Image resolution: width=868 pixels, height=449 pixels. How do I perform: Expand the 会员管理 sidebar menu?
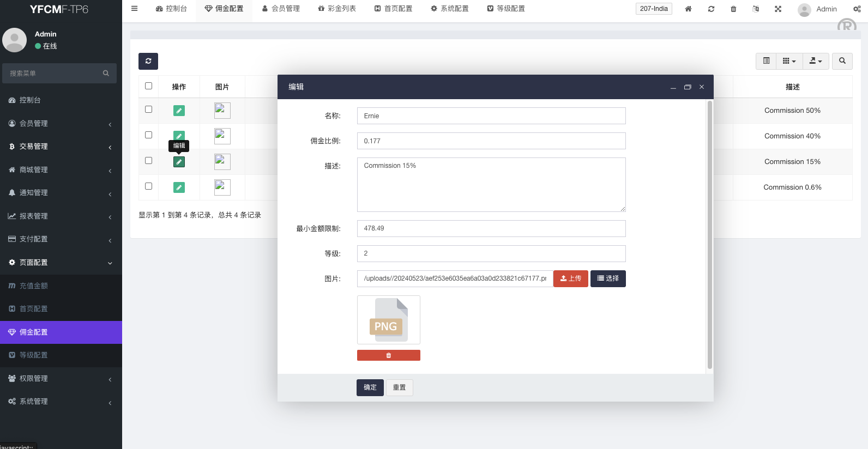[x=60, y=124]
